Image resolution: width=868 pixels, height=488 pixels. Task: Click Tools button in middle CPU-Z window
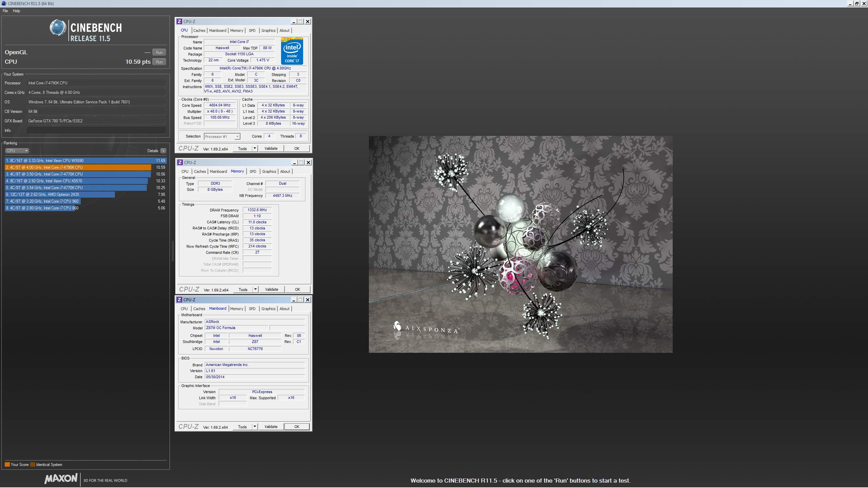(243, 290)
